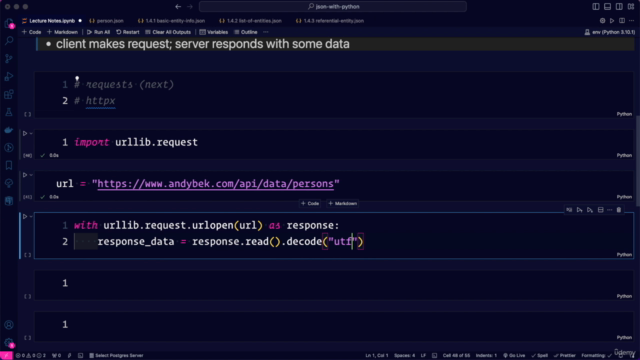Open the remote window indicator in status bar
The height and width of the screenshot is (360, 640).
6,356
